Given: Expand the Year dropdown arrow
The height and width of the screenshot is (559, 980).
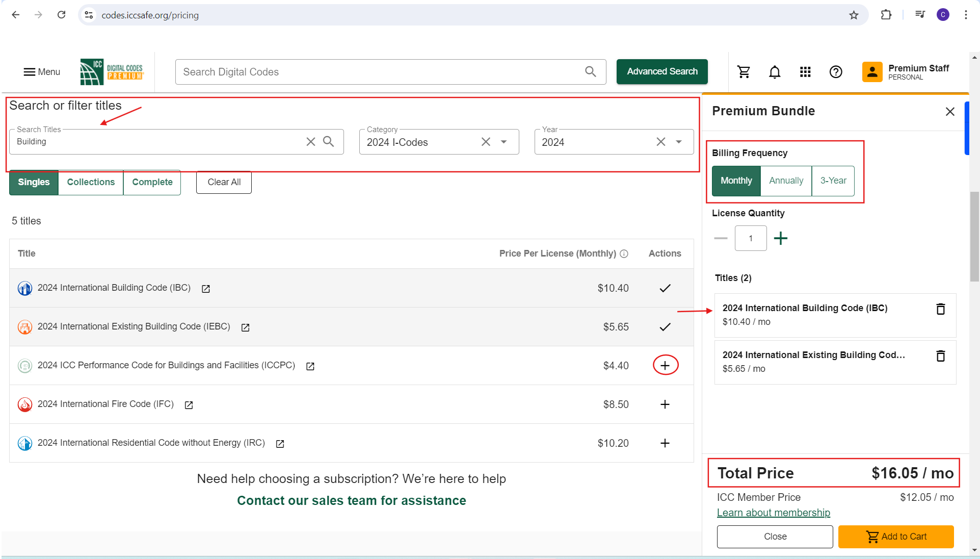Looking at the screenshot, I should pyautogui.click(x=679, y=142).
